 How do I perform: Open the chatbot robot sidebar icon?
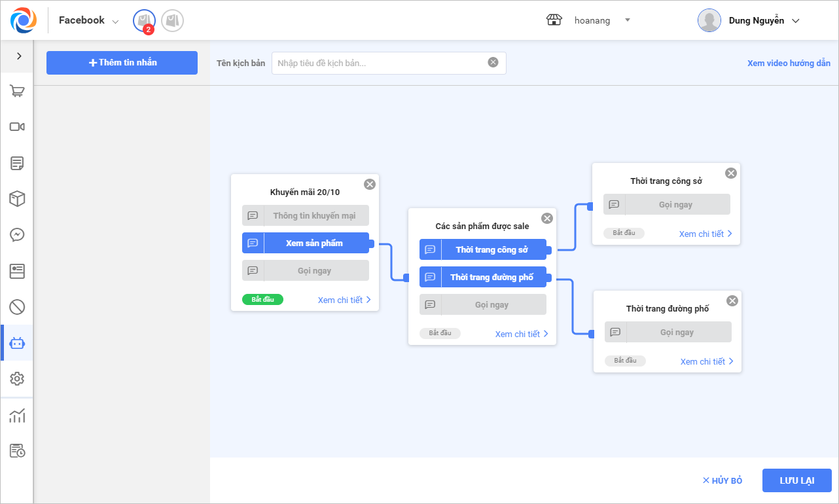click(17, 343)
